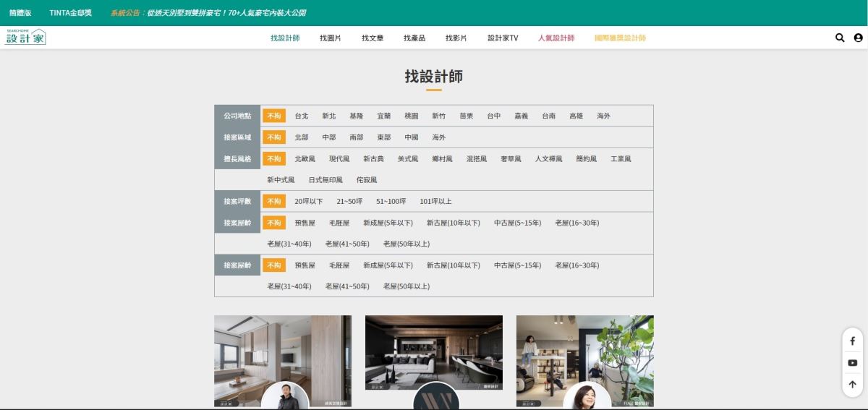
Task: Click the female designer avatar portrait
Action: [x=587, y=396]
